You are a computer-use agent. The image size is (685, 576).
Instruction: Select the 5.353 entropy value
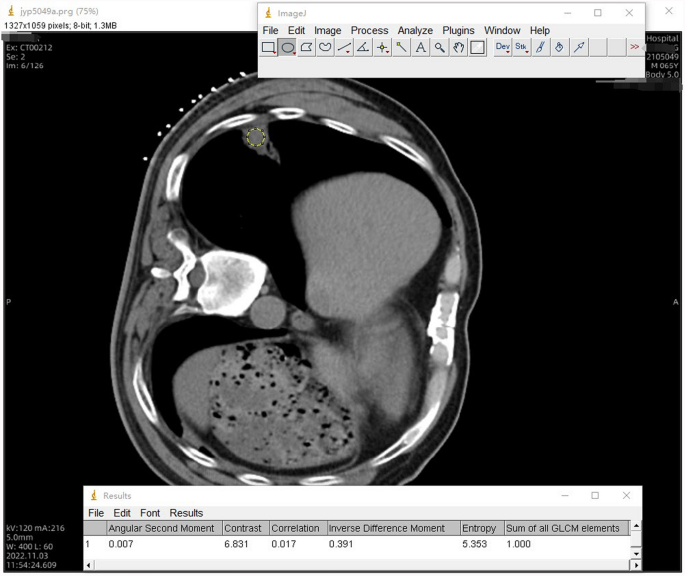(x=474, y=544)
